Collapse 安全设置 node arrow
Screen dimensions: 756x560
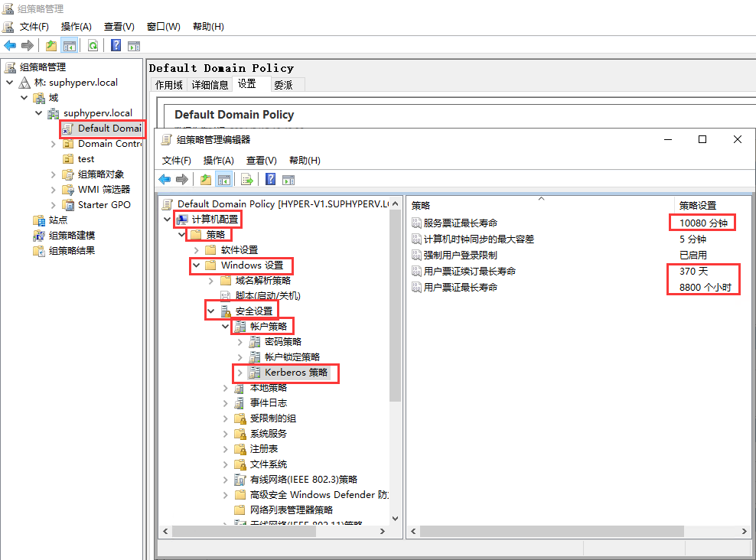click(x=210, y=311)
